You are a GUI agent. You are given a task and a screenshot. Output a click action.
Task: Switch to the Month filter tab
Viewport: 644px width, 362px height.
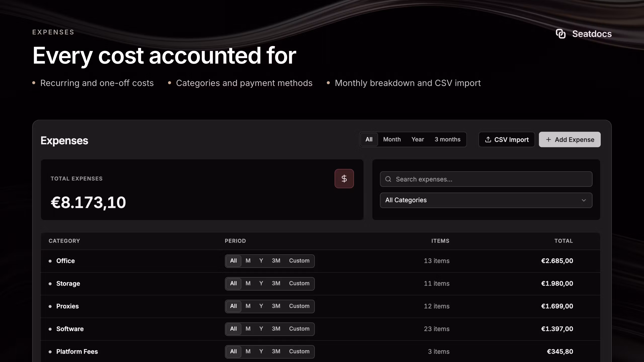coord(392,139)
